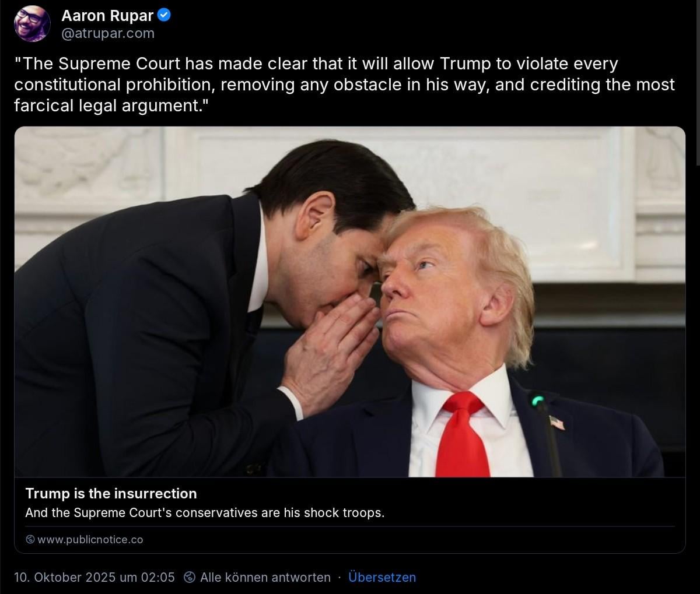Image resolution: width=700 pixels, height=594 pixels.
Task: Click the @atrupar.com handle
Action: [x=108, y=34]
